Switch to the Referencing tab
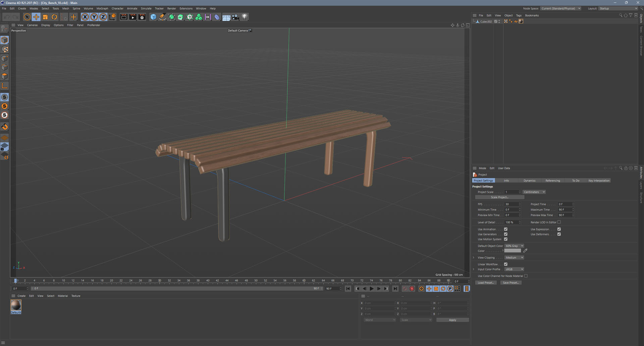 tap(552, 181)
